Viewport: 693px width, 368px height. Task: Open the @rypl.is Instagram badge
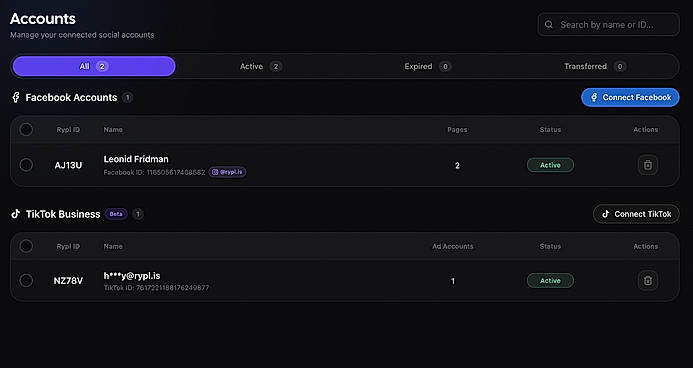pyautogui.click(x=228, y=172)
